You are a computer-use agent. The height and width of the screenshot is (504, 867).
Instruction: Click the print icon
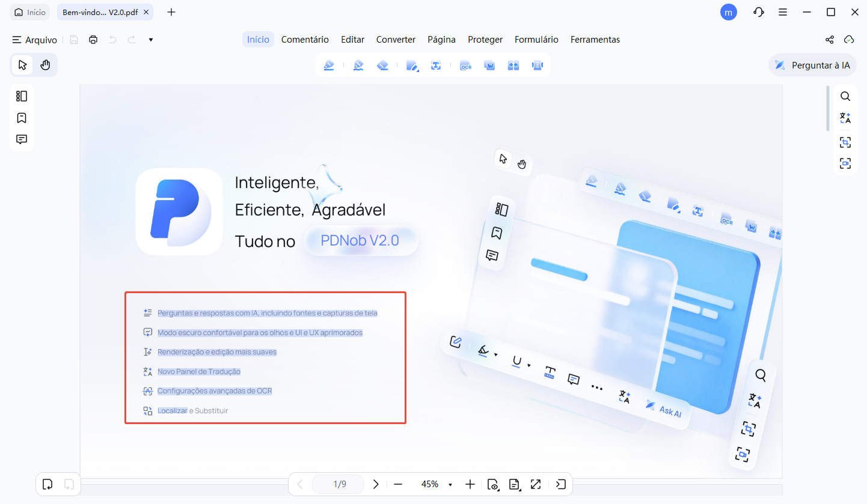(x=93, y=40)
